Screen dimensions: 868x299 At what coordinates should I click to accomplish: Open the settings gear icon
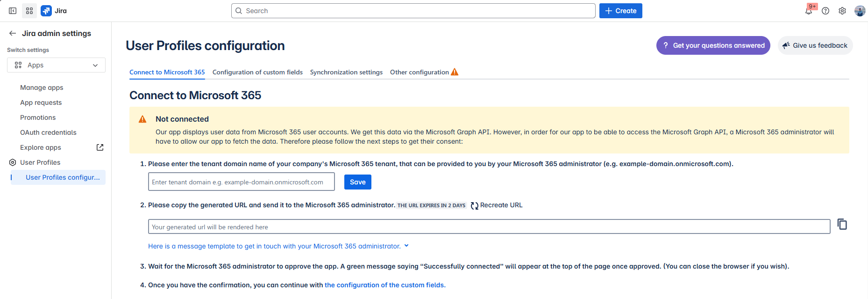pos(842,11)
